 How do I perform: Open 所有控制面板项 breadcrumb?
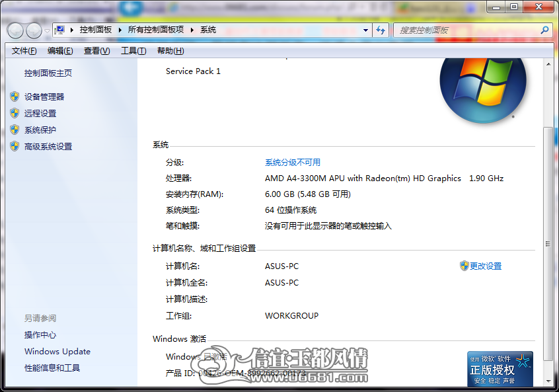tap(156, 30)
